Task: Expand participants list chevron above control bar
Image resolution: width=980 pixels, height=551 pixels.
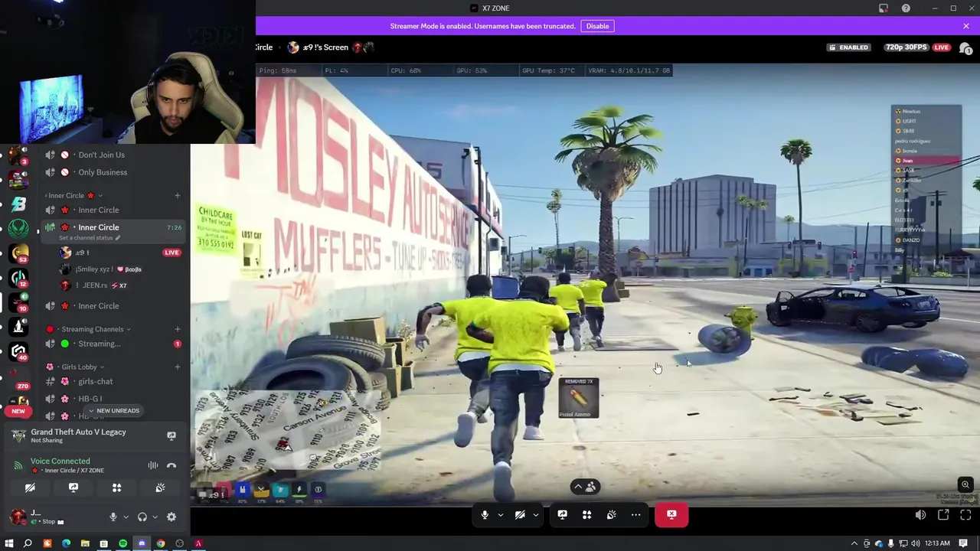Action: (586, 487)
